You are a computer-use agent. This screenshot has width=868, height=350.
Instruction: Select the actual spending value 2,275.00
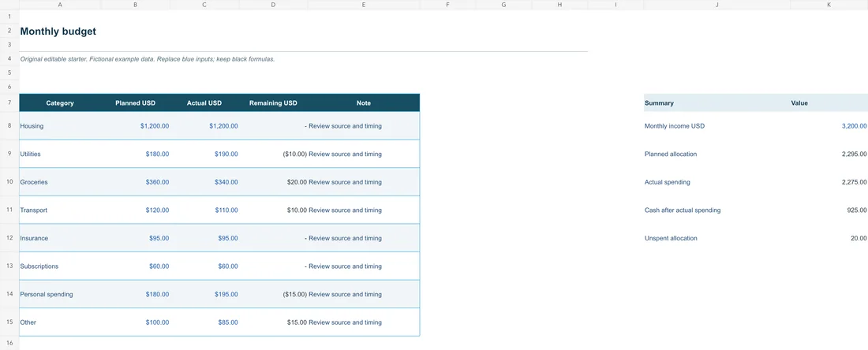click(x=829, y=182)
